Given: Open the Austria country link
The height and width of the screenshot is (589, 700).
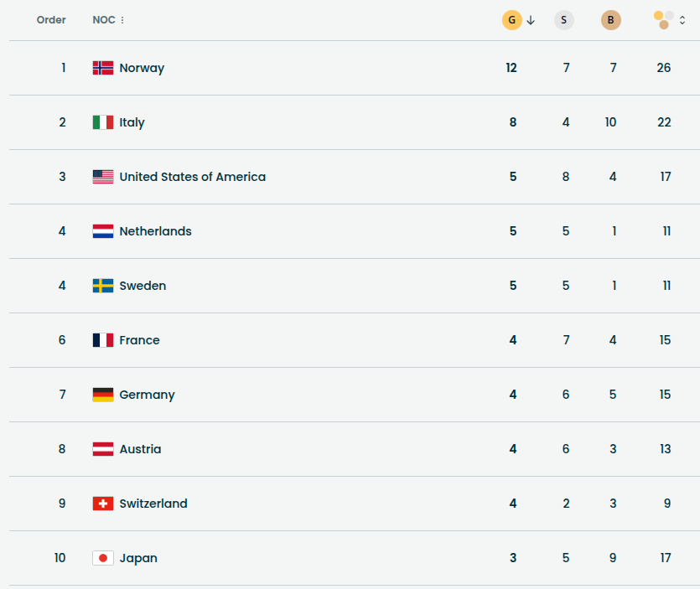Looking at the screenshot, I should pyautogui.click(x=140, y=449).
